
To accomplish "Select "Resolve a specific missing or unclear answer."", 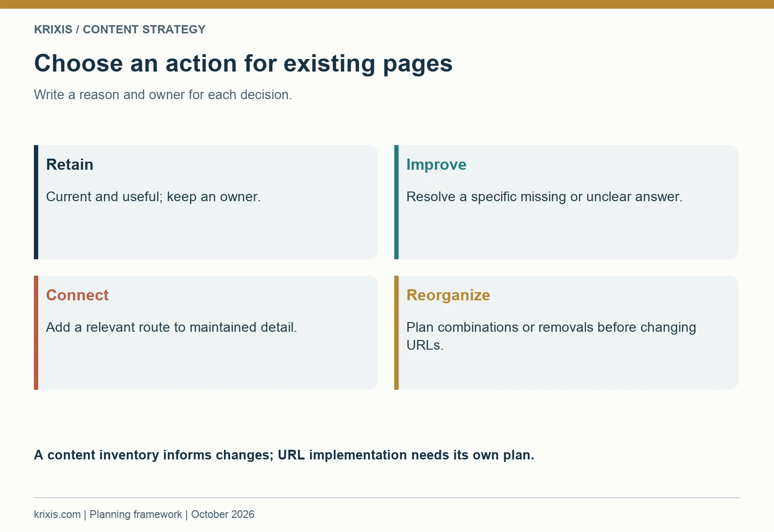I will click(x=544, y=197).
